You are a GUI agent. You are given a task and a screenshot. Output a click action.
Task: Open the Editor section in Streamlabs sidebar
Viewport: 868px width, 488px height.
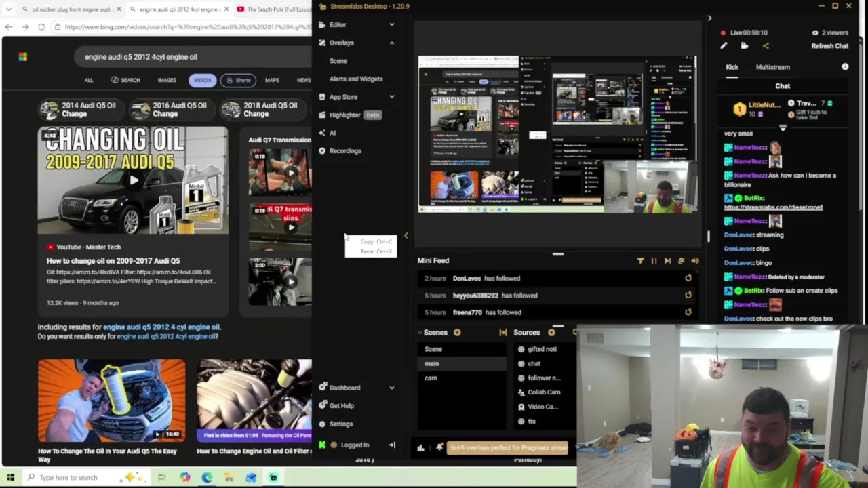338,24
